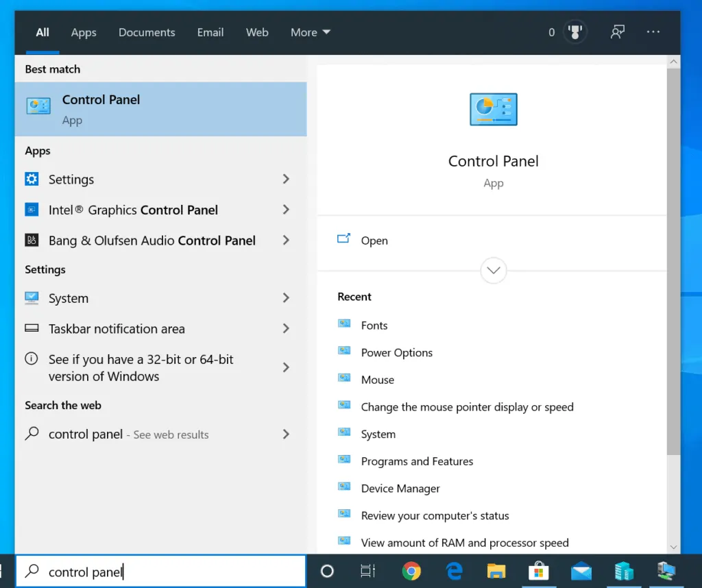Launch Bang & Olufsen Audio Control Panel
The height and width of the screenshot is (588, 702).
(x=152, y=240)
